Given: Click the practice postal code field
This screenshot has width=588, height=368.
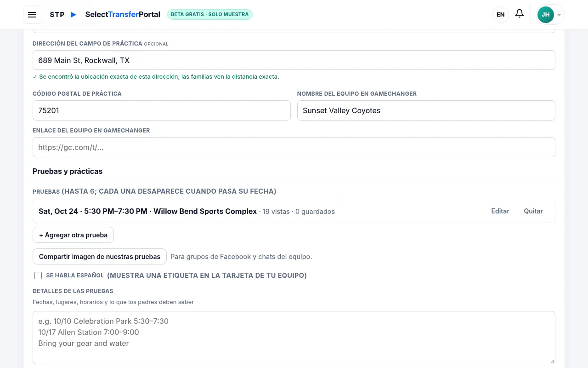Looking at the screenshot, I should pos(162,110).
